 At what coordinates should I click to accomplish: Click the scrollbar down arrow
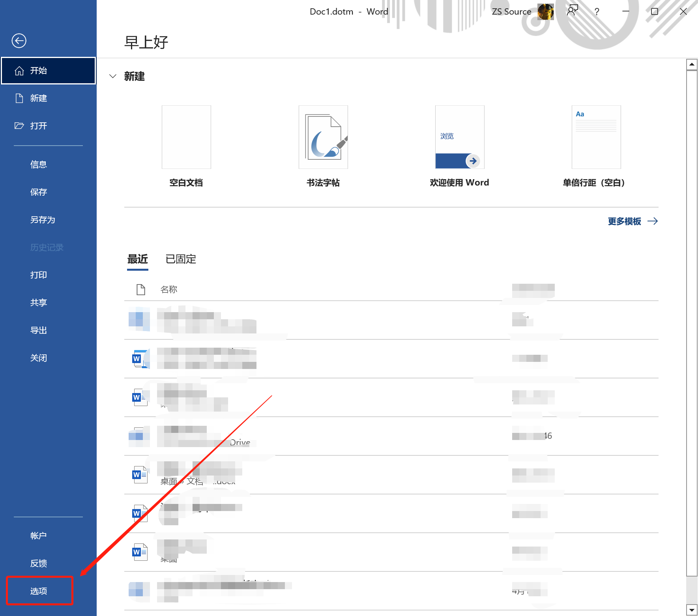coord(692,610)
